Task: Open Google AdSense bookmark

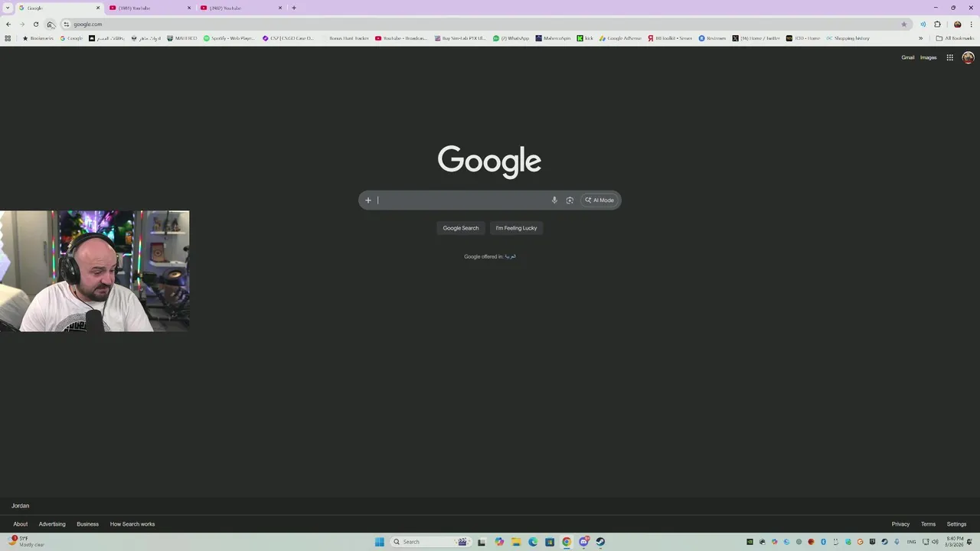Action: pyautogui.click(x=620, y=38)
